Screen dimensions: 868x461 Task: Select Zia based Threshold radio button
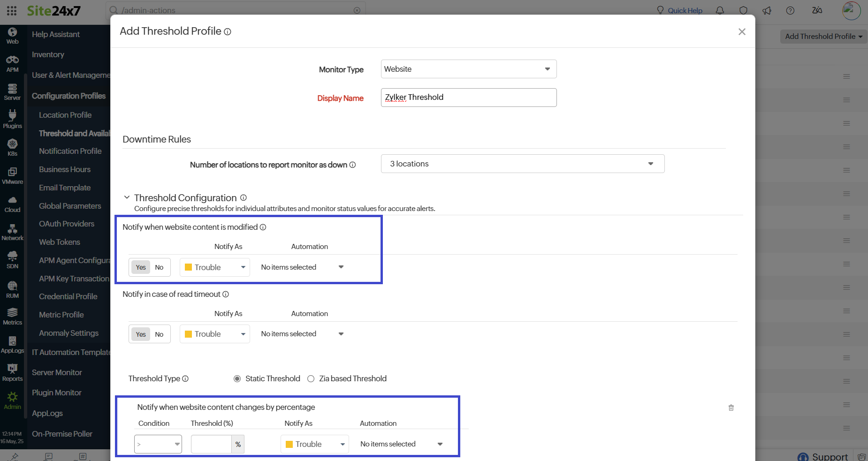311,379
